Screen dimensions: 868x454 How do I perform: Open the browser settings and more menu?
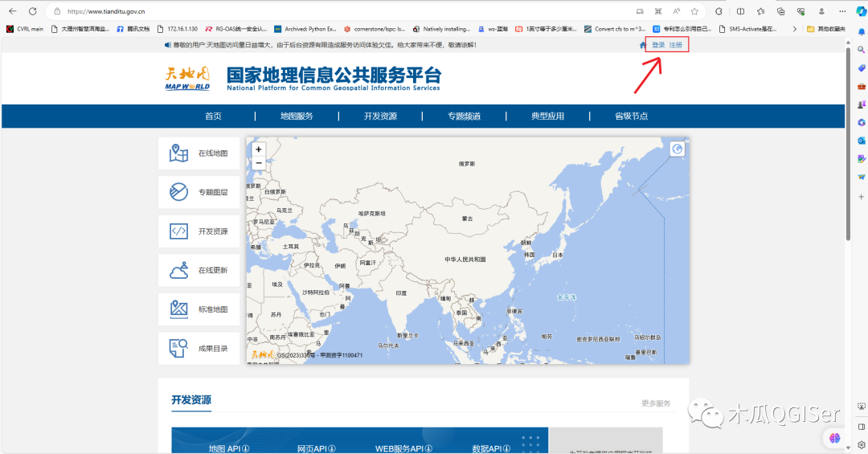(x=842, y=11)
